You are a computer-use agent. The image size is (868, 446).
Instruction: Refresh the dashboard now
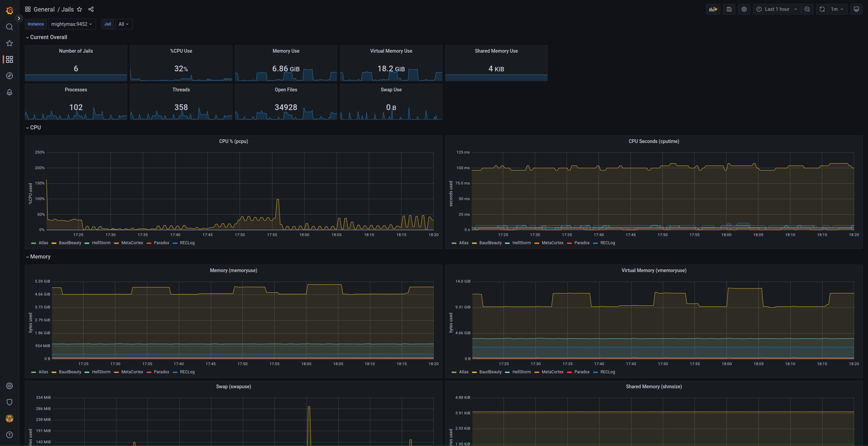click(822, 9)
